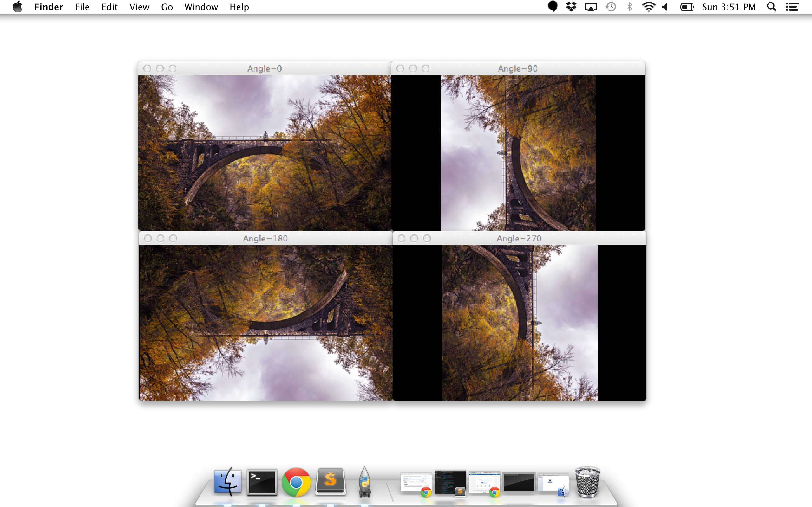The width and height of the screenshot is (812, 507).
Task: Click the Wi-Fi status icon
Action: (x=648, y=7)
